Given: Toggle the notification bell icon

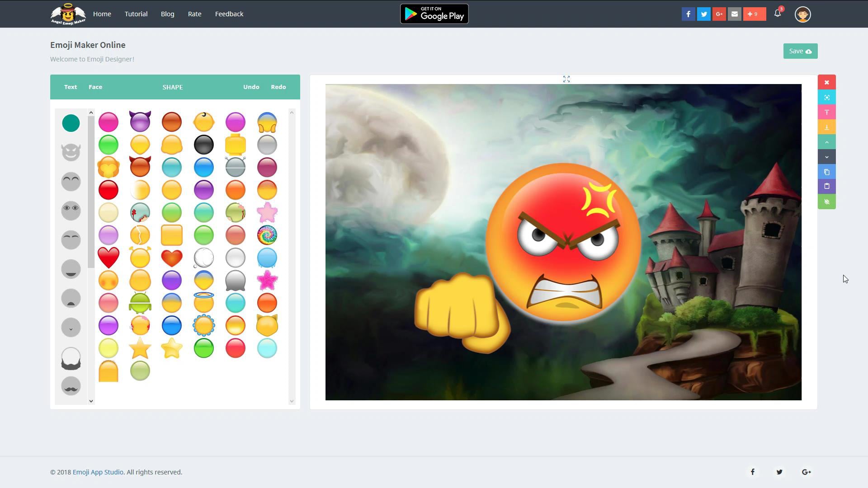Looking at the screenshot, I should point(778,13).
